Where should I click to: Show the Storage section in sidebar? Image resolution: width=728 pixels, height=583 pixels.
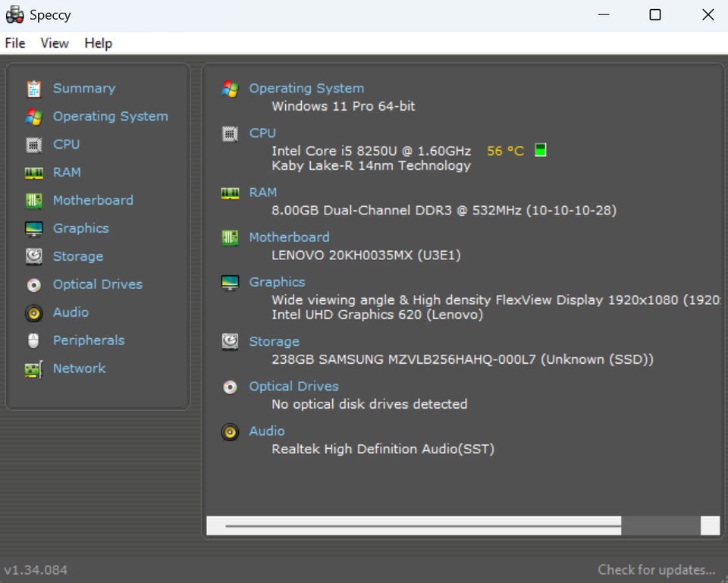point(78,256)
